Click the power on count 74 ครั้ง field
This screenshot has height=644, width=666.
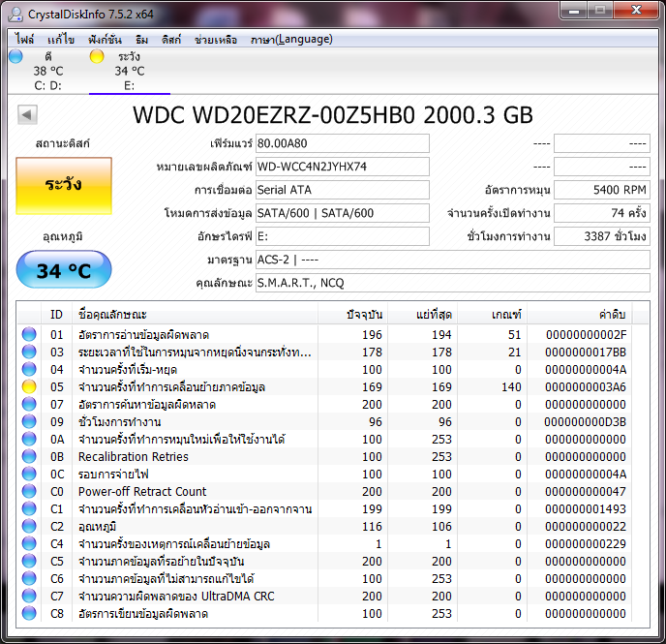pos(602,213)
